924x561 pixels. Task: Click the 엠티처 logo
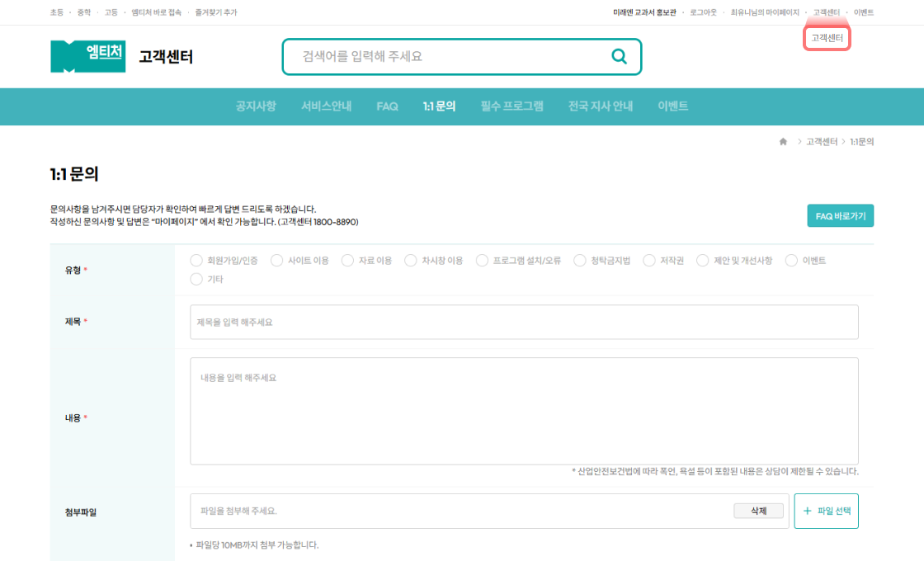88,56
